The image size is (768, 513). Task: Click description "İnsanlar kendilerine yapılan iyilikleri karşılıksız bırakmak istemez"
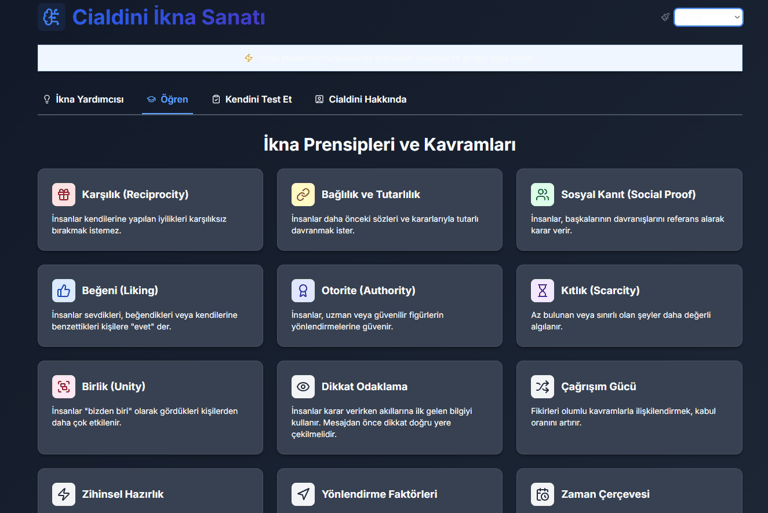point(139,225)
